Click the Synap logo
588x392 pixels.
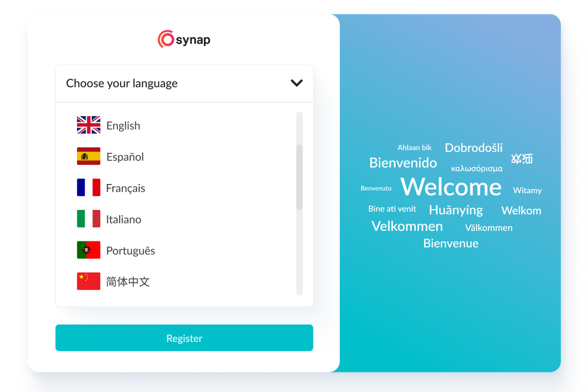coord(184,39)
